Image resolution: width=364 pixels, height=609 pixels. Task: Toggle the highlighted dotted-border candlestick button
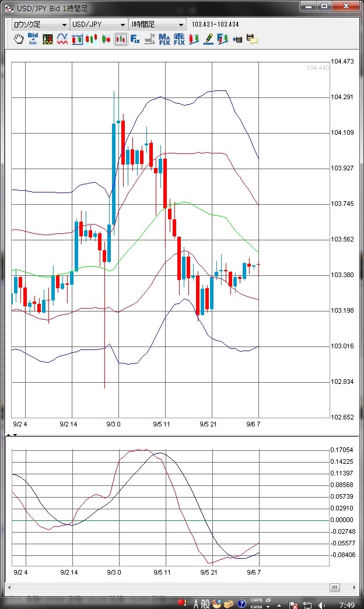click(x=121, y=39)
